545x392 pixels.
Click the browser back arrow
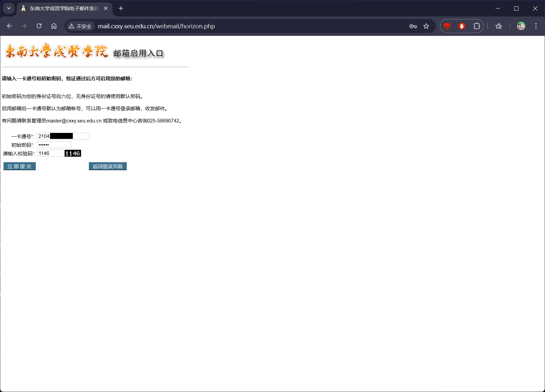10,26
